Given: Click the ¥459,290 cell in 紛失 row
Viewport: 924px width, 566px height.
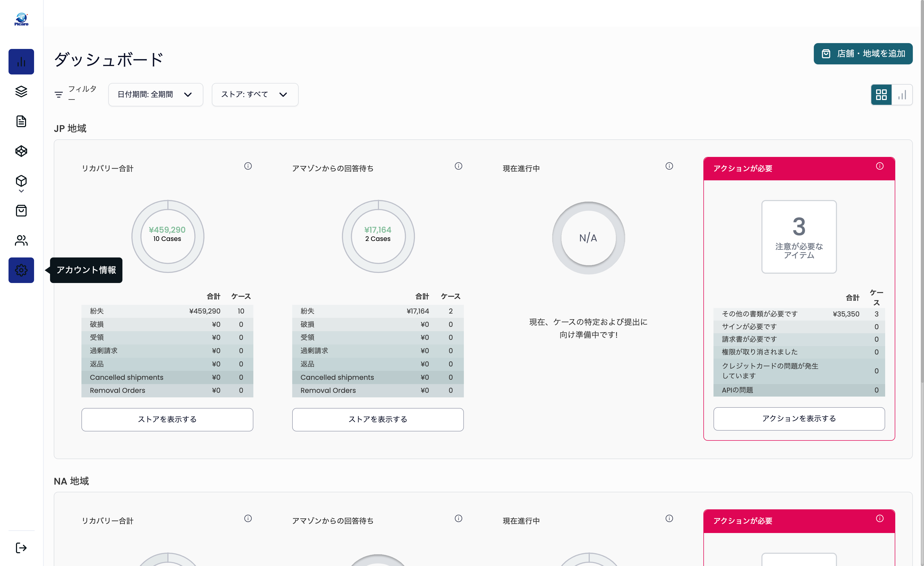Looking at the screenshot, I should click(x=205, y=311).
